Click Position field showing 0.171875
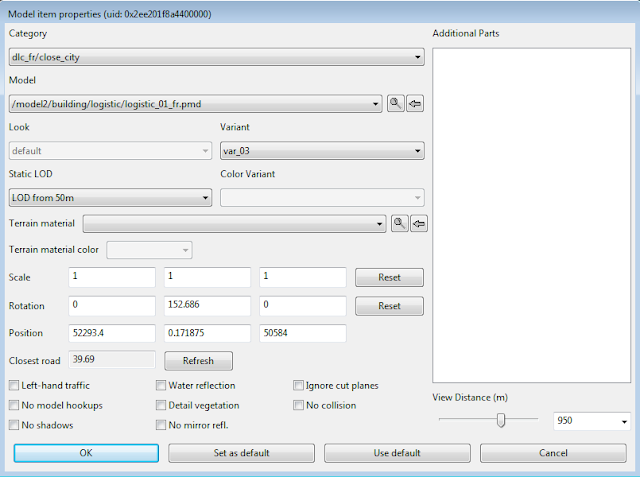The image size is (640, 477). pos(207,333)
